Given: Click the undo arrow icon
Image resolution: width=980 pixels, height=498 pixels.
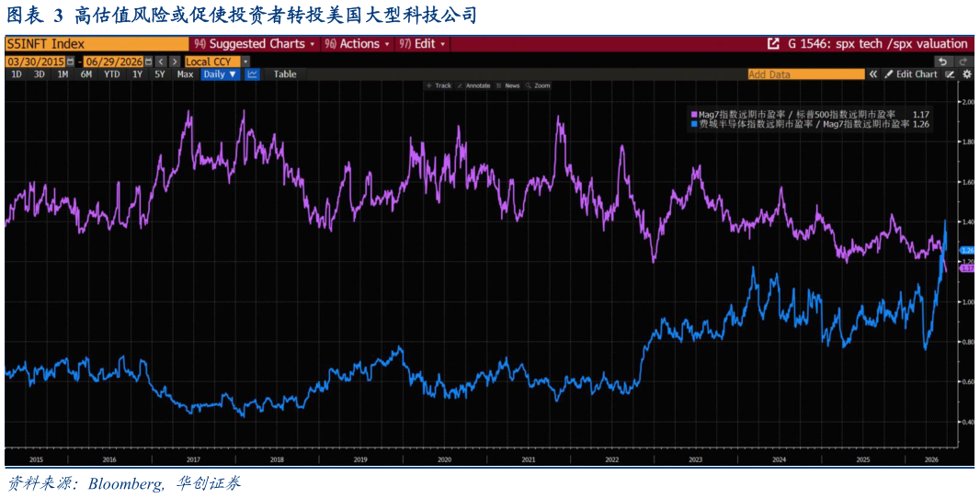Looking at the screenshot, I should point(942,62).
